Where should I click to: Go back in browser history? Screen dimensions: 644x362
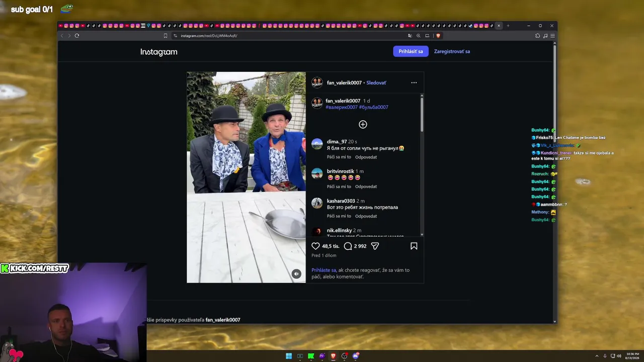(x=62, y=36)
